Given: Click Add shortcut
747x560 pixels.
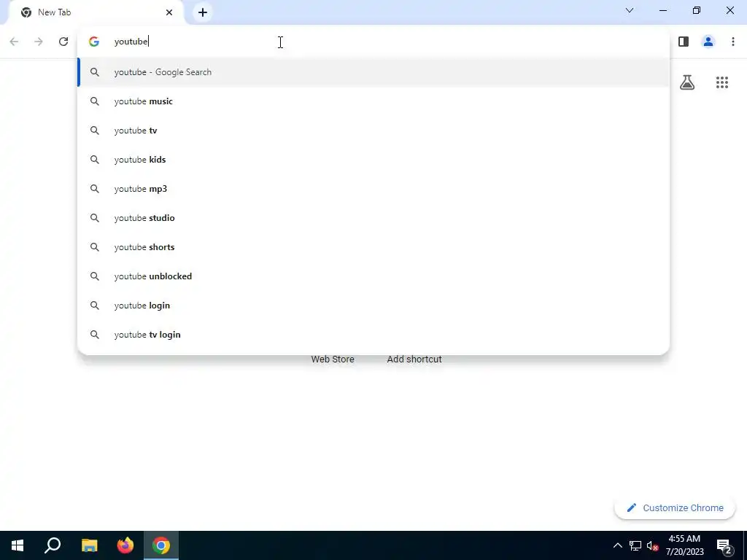Looking at the screenshot, I should point(414,359).
